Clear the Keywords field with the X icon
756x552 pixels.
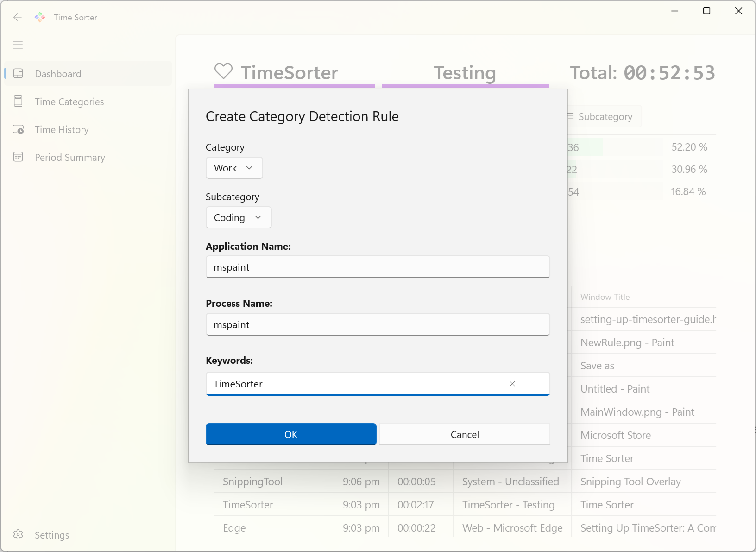click(x=512, y=384)
